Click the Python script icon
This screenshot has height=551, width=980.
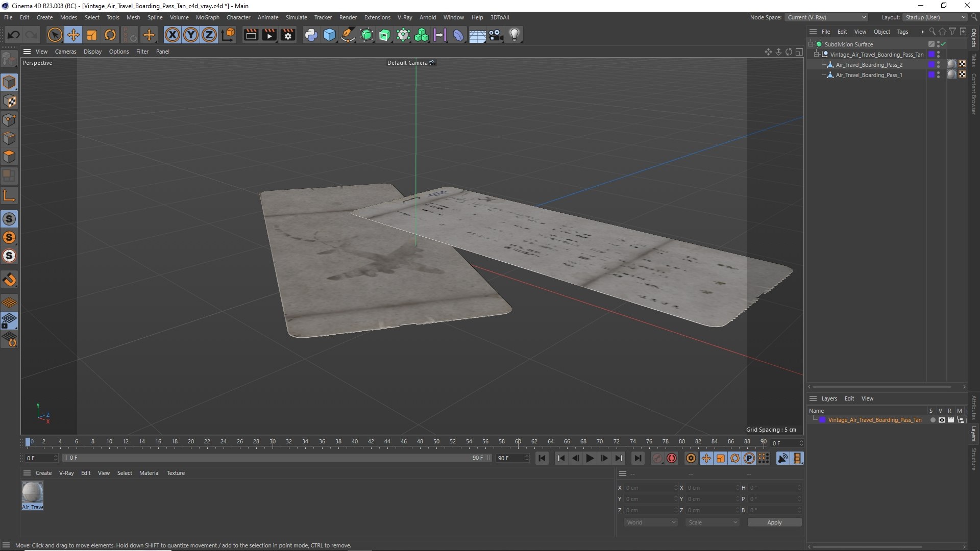pos(311,35)
